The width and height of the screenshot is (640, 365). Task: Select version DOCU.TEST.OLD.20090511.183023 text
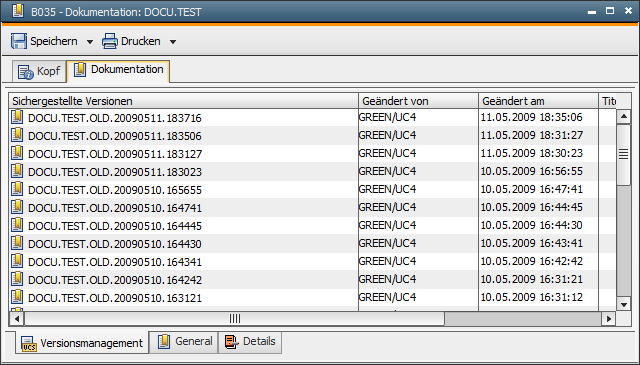point(115,172)
